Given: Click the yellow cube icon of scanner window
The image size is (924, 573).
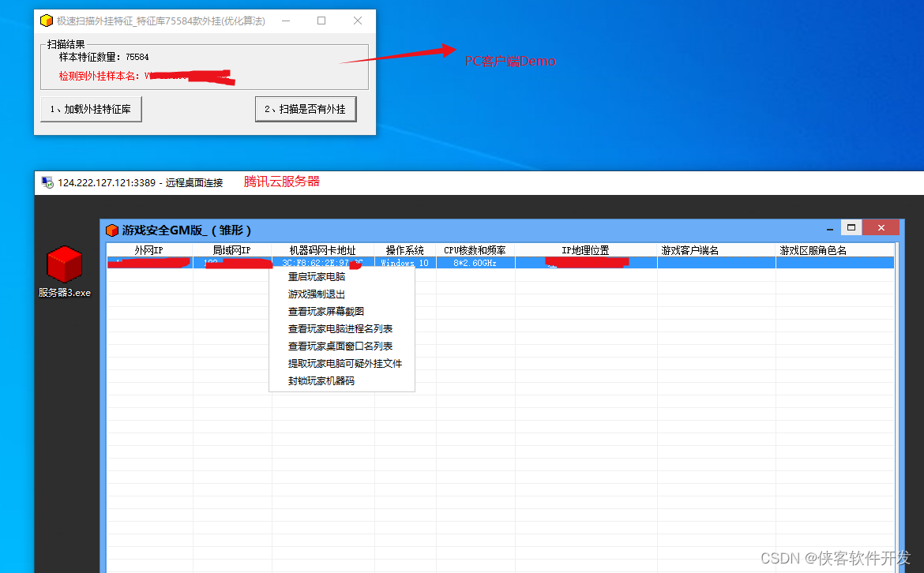Looking at the screenshot, I should coord(47,21).
